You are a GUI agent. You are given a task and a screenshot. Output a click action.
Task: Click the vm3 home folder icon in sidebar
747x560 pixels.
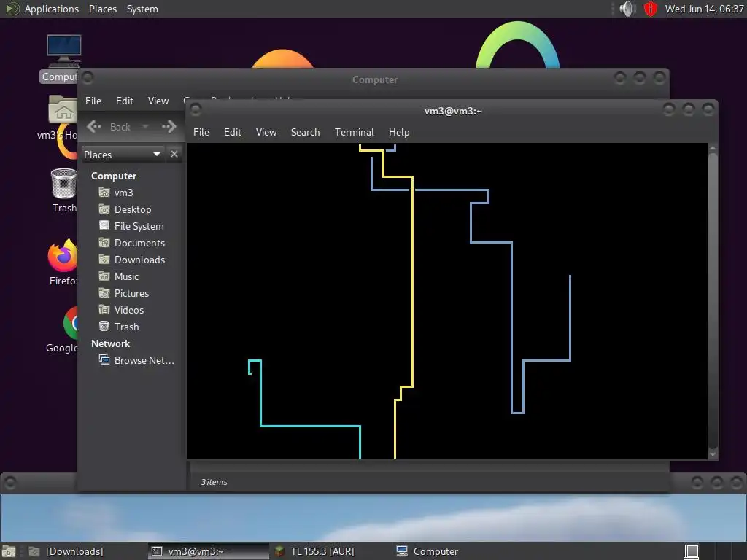click(104, 192)
